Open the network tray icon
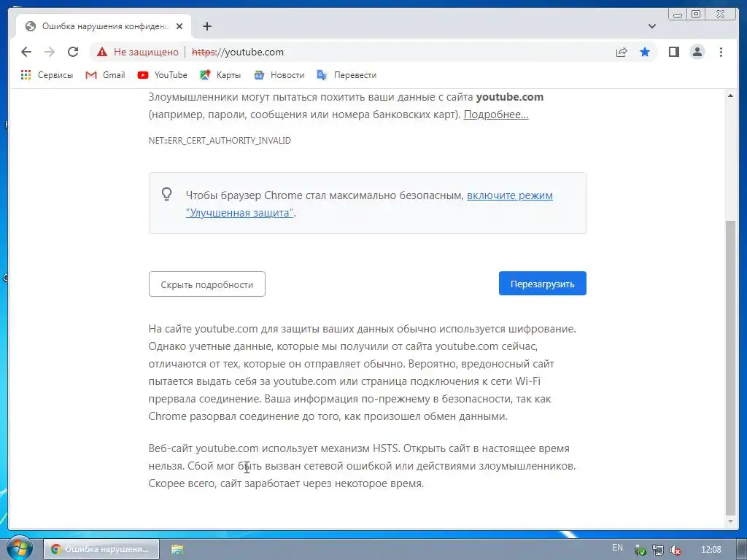 (657, 550)
